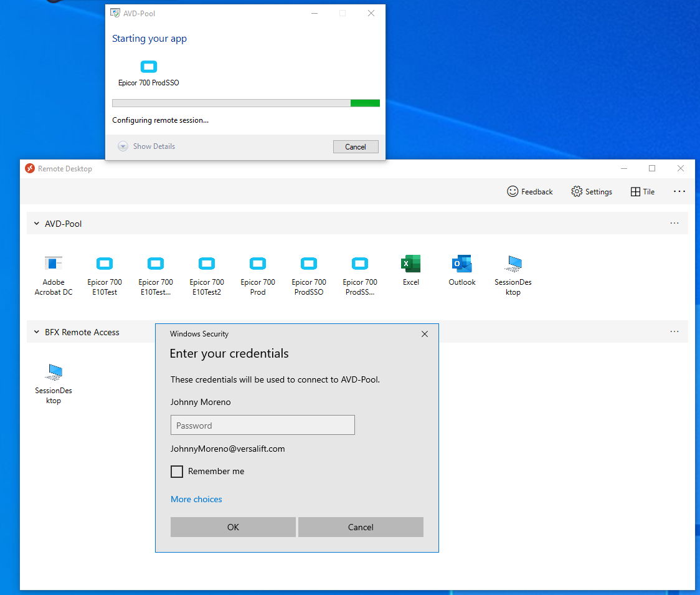700x595 pixels.
Task: Minimize the AVD-Pool starting dialog
Action: coord(315,14)
